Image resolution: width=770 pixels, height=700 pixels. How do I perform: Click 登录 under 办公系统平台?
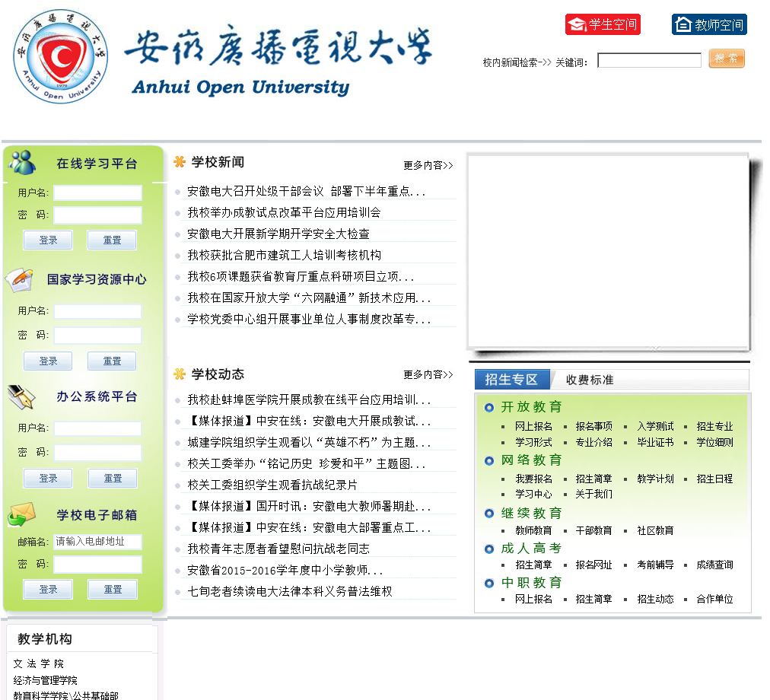48,478
